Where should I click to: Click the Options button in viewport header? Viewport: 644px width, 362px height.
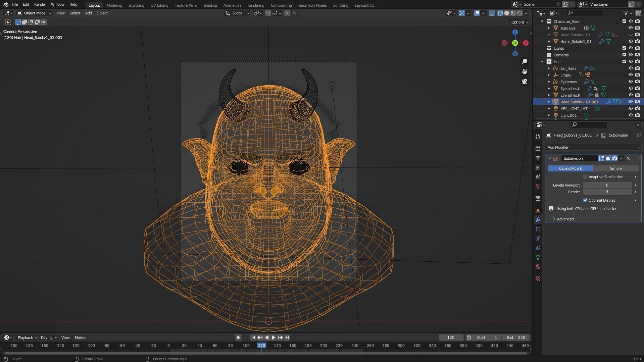tap(519, 22)
